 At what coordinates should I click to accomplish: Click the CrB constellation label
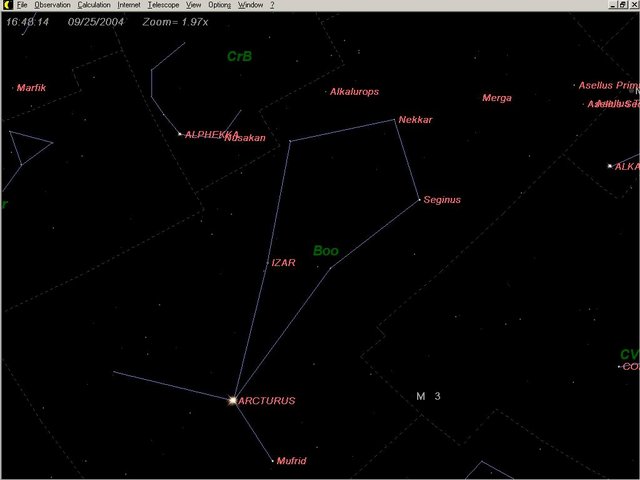coord(239,57)
